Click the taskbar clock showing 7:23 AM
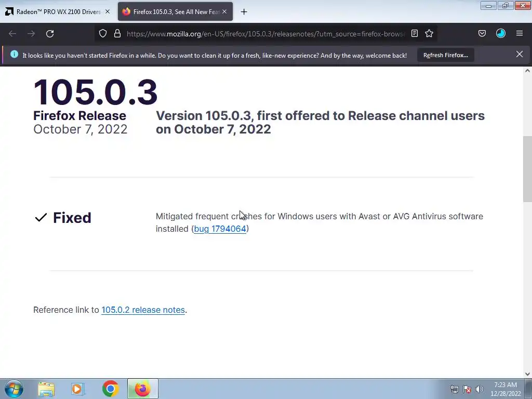Viewport: 532px width, 399px height. pyautogui.click(x=506, y=389)
